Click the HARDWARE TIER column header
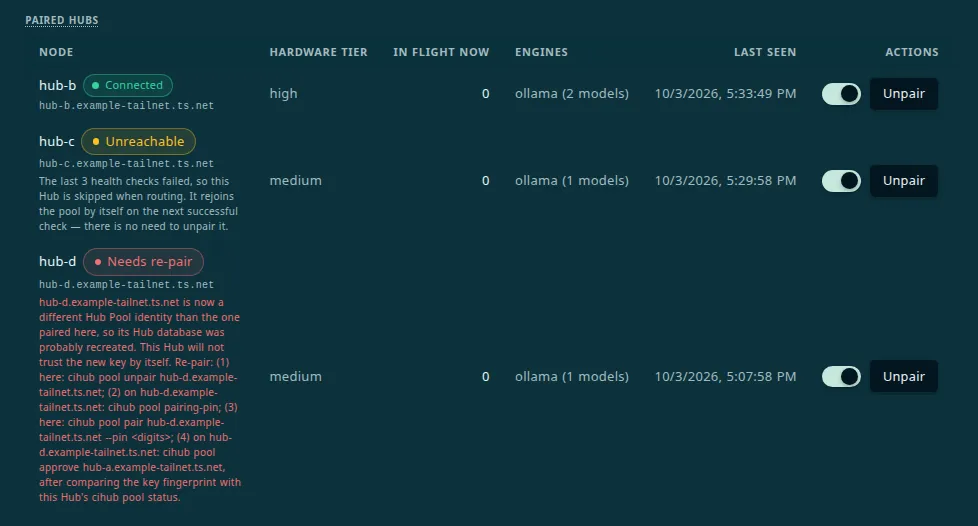 click(x=319, y=52)
